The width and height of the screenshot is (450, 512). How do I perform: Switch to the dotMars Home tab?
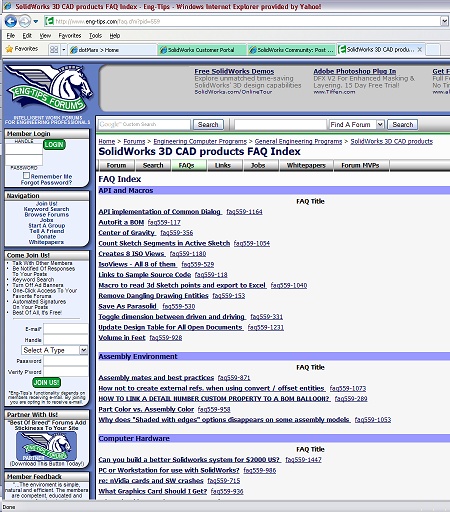click(x=113, y=50)
